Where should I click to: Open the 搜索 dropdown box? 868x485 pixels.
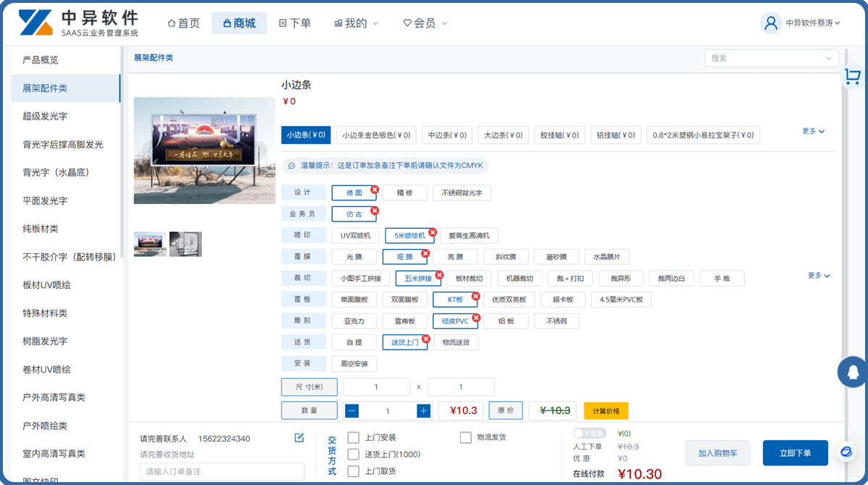pos(772,58)
